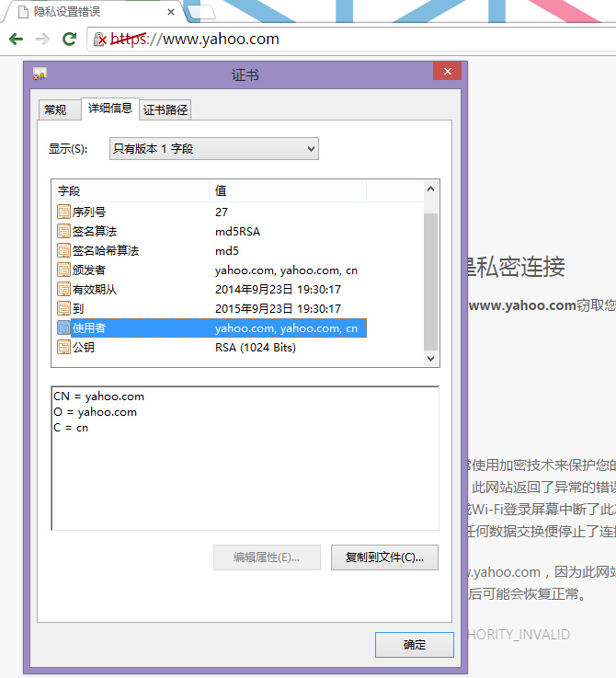Click the 2014年9月23日 start date value
This screenshot has width=616, height=678.
pyautogui.click(x=278, y=290)
